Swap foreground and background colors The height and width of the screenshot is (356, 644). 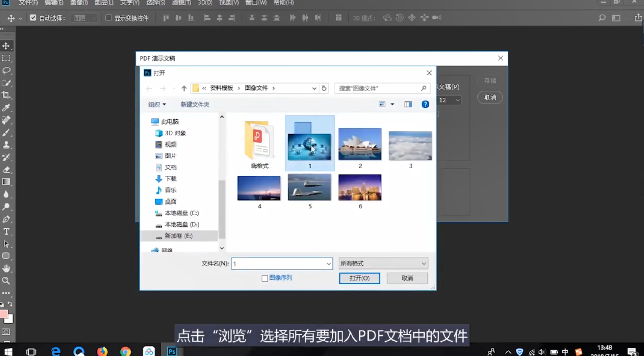10,304
